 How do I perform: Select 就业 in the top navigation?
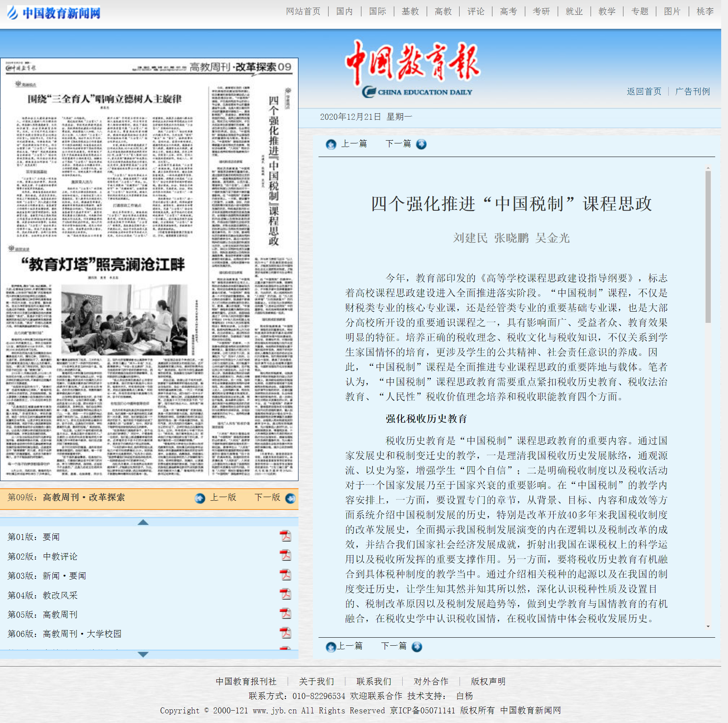(x=574, y=12)
